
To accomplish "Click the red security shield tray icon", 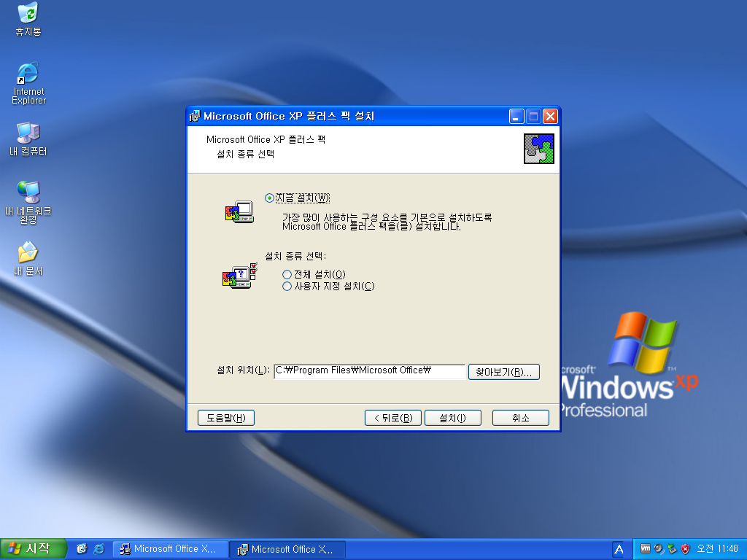I will [x=686, y=548].
